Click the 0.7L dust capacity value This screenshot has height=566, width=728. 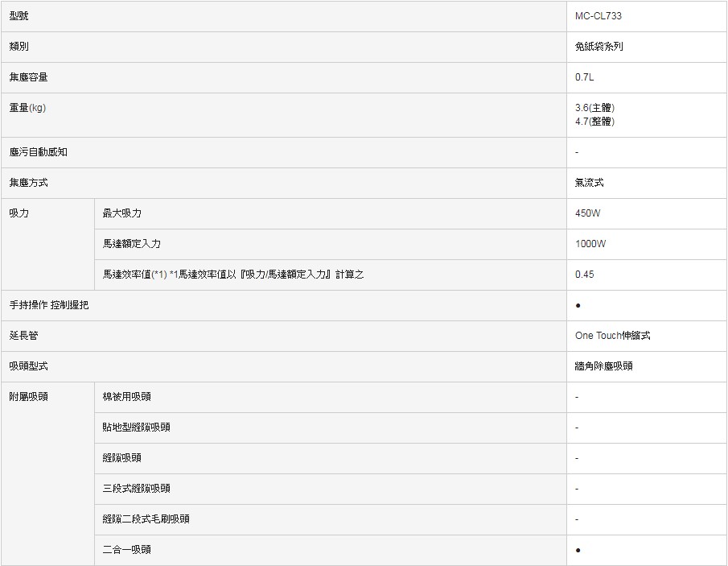(x=584, y=77)
